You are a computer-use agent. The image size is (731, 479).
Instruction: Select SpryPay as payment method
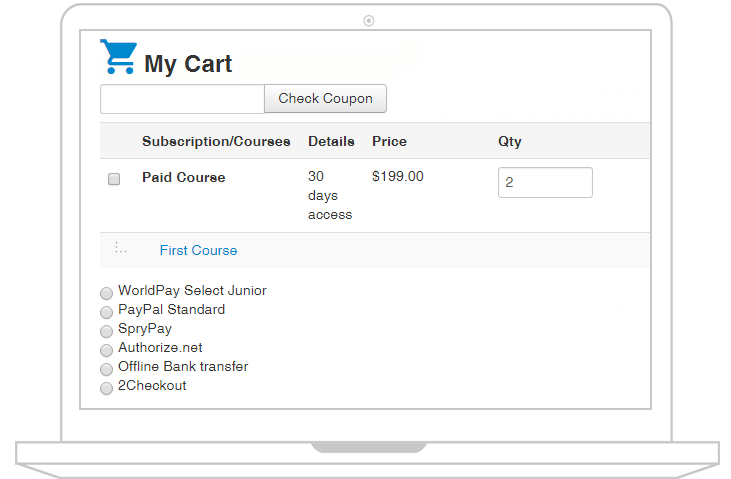click(x=106, y=331)
